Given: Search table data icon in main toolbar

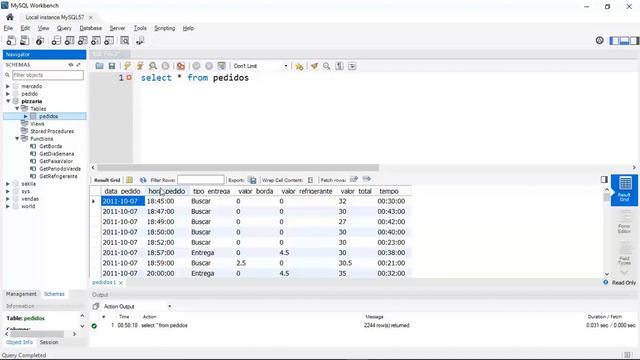Looking at the screenshot, I should tap(124, 40).
